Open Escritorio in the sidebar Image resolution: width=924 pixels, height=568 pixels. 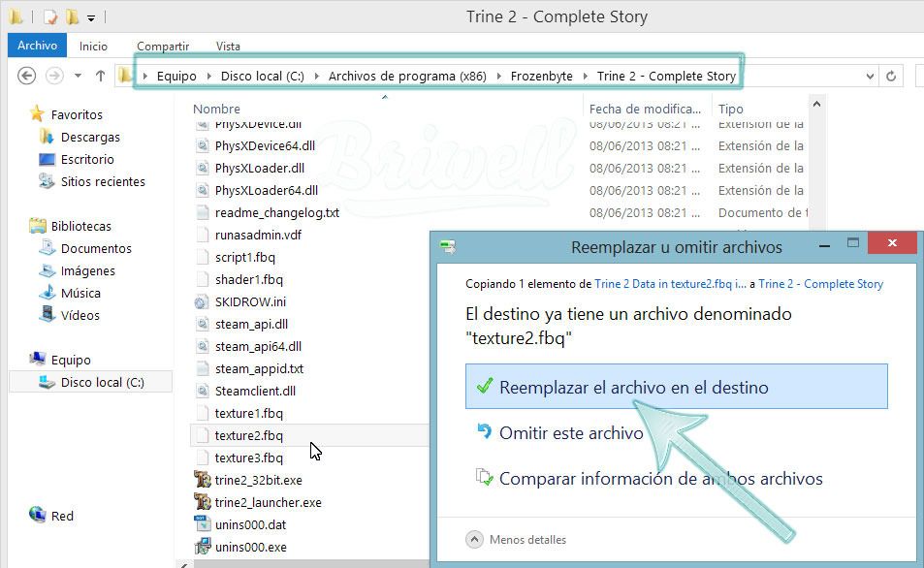click(87, 159)
